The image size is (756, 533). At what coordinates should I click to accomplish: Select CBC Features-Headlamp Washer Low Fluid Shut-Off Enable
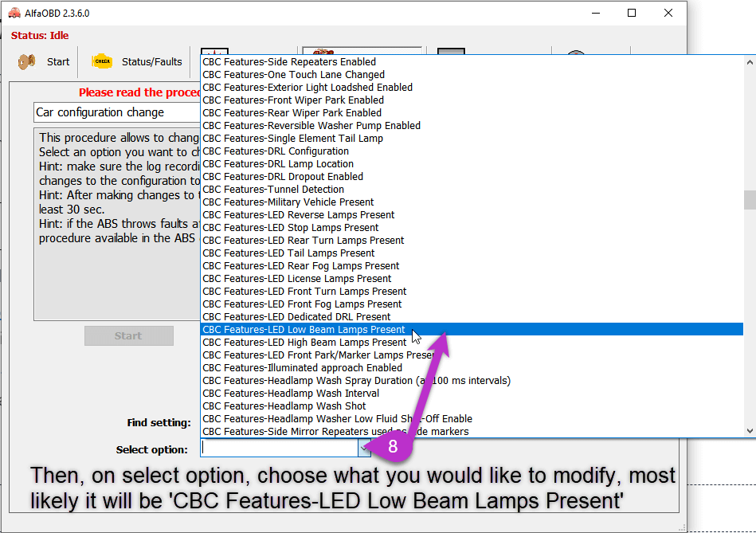(472, 419)
